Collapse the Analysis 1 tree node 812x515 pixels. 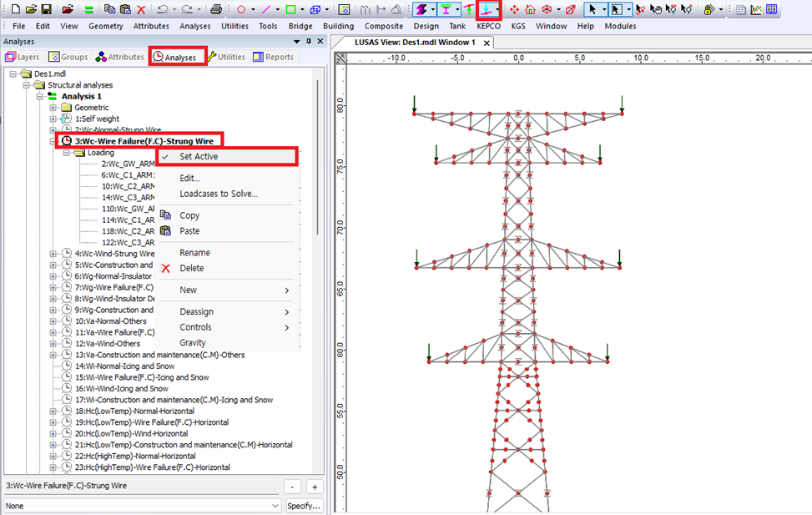(40, 97)
